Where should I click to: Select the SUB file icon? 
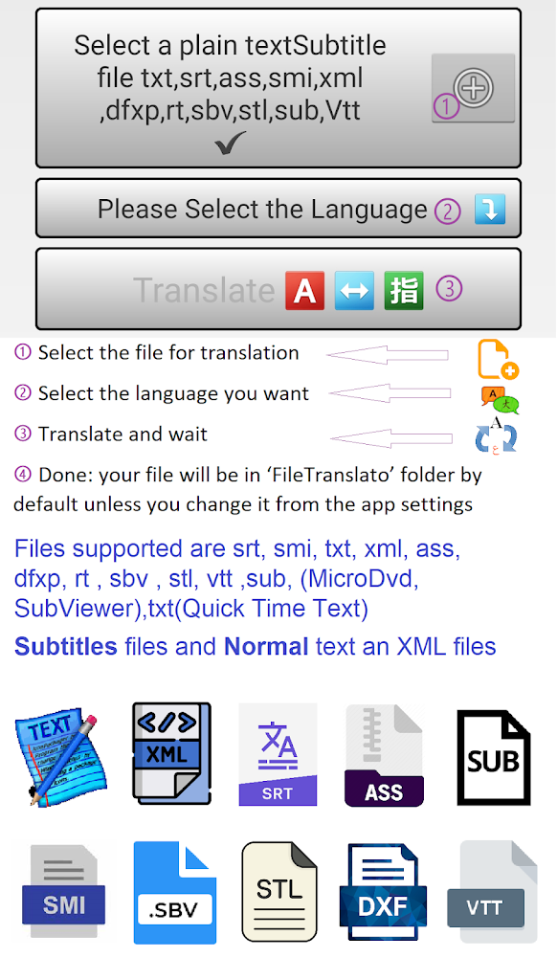click(x=494, y=757)
